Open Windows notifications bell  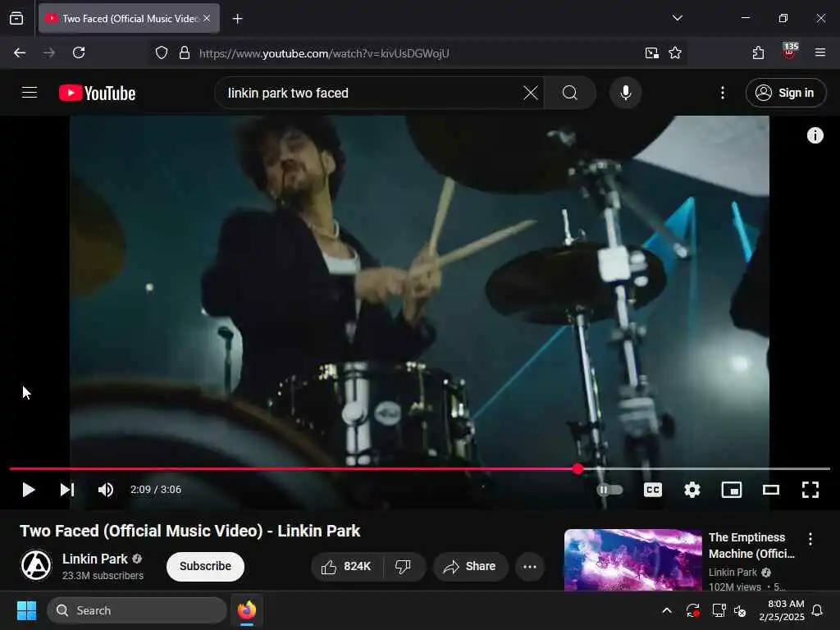(x=818, y=610)
